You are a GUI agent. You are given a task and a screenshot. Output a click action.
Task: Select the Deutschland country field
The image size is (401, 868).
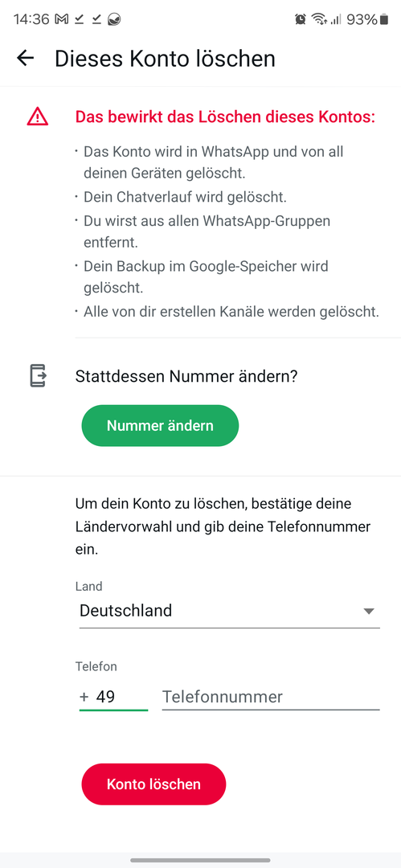point(229,611)
